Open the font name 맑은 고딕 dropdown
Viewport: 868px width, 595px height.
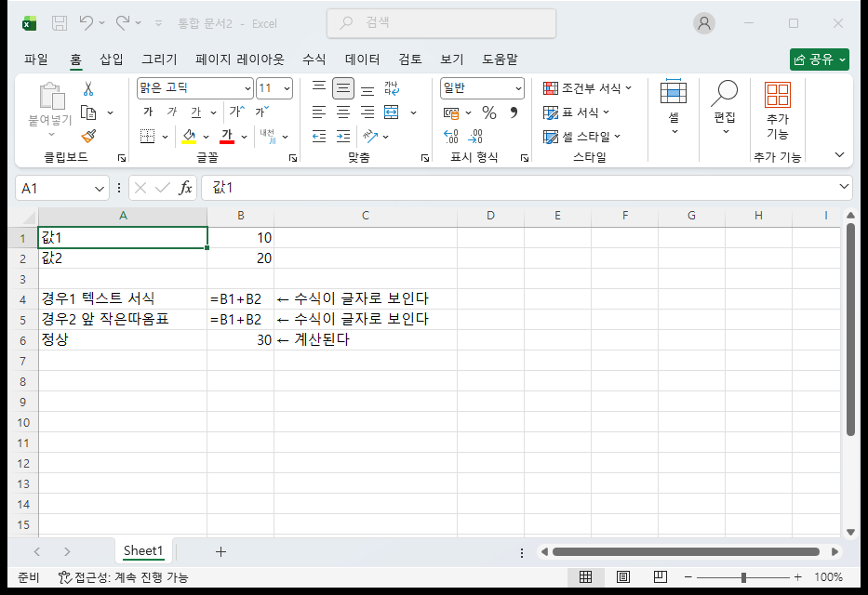(247, 88)
